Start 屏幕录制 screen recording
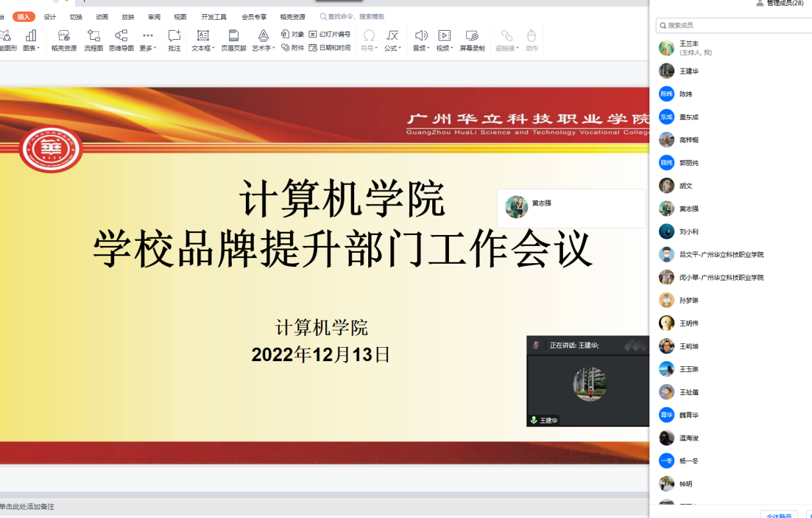 click(472, 40)
